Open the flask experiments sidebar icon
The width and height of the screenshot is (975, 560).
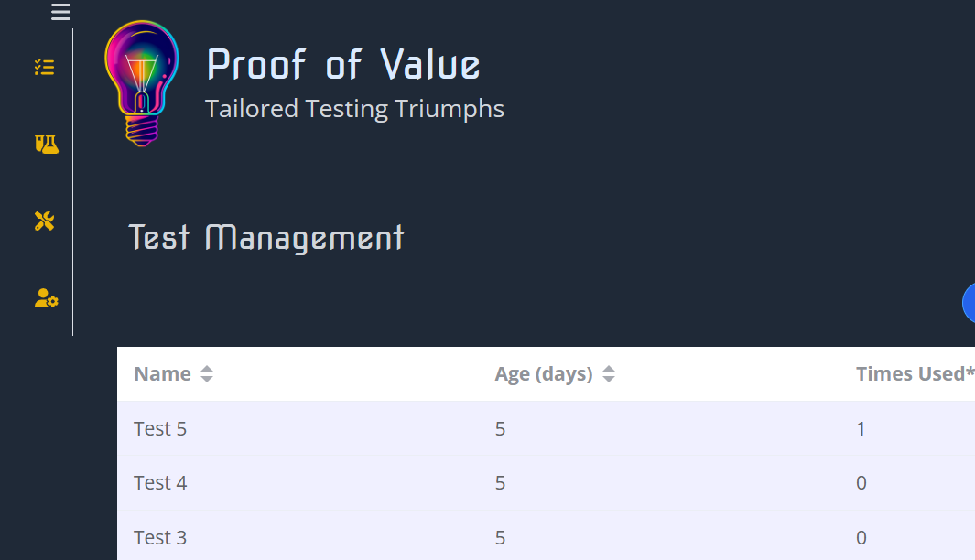click(x=46, y=144)
